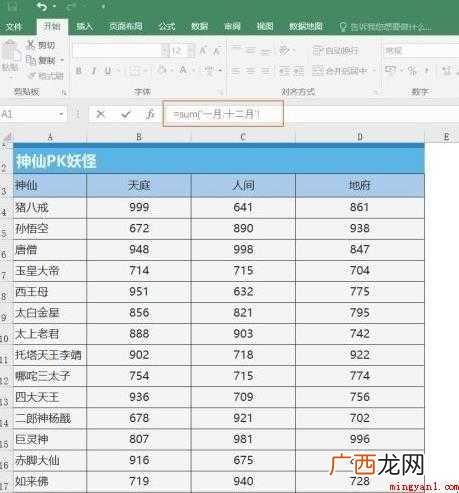Click the Undo arrow icon
459x493 pixels.
coord(42,6)
